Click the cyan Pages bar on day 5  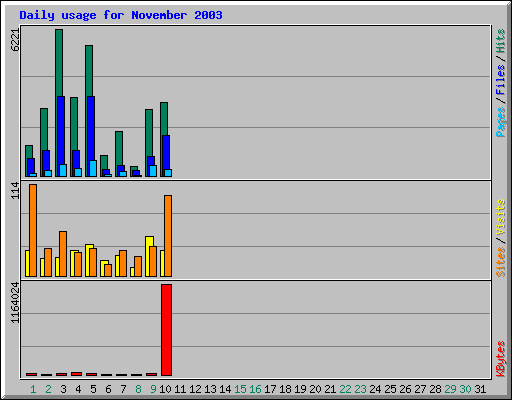point(93,168)
